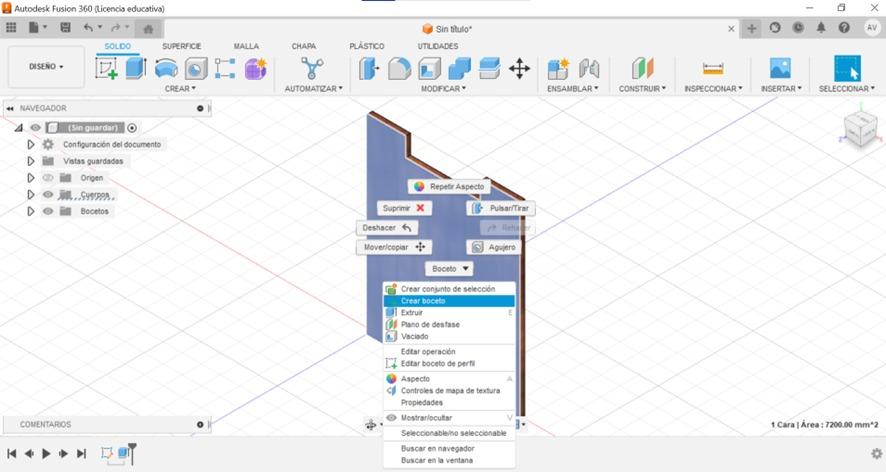Click the Create Sketch tool icon
Image resolution: width=886 pixels, height=472 pixels.
pos(106,68)
